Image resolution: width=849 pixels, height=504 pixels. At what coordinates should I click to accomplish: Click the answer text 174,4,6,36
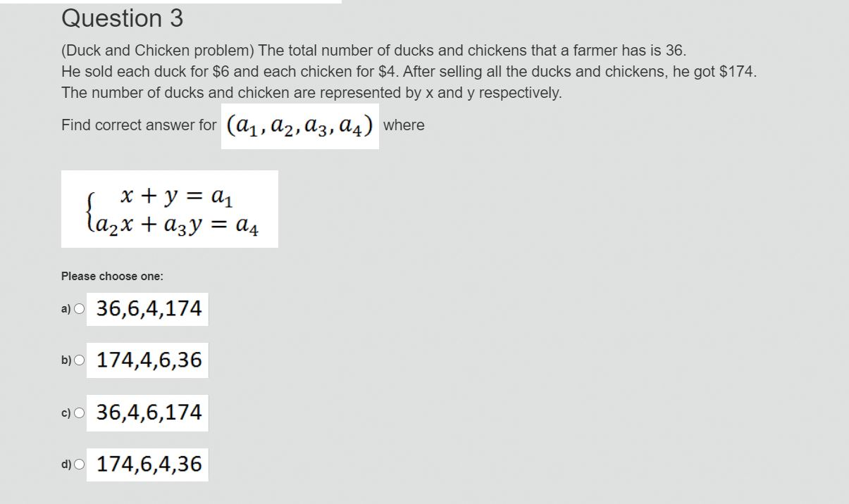148,360
